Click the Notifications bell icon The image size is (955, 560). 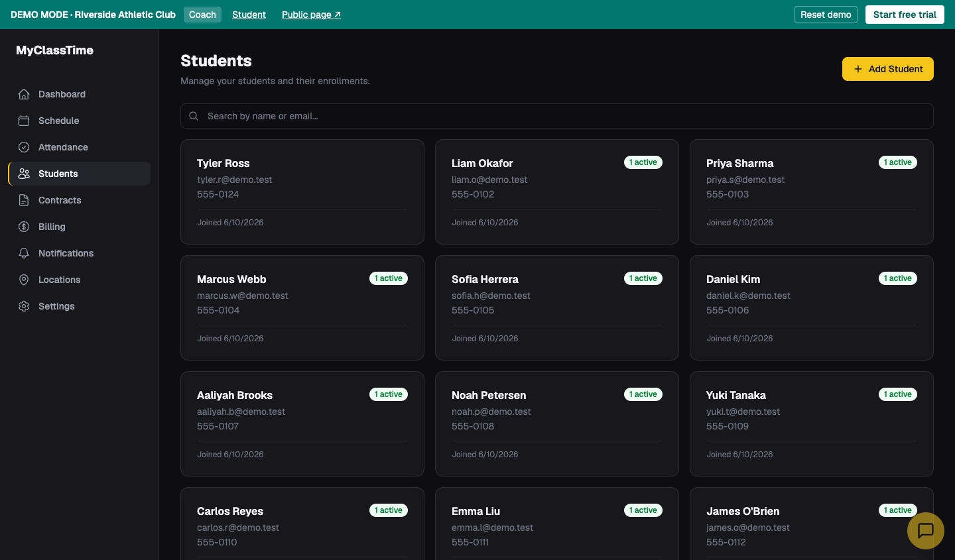tap(24, 253)
